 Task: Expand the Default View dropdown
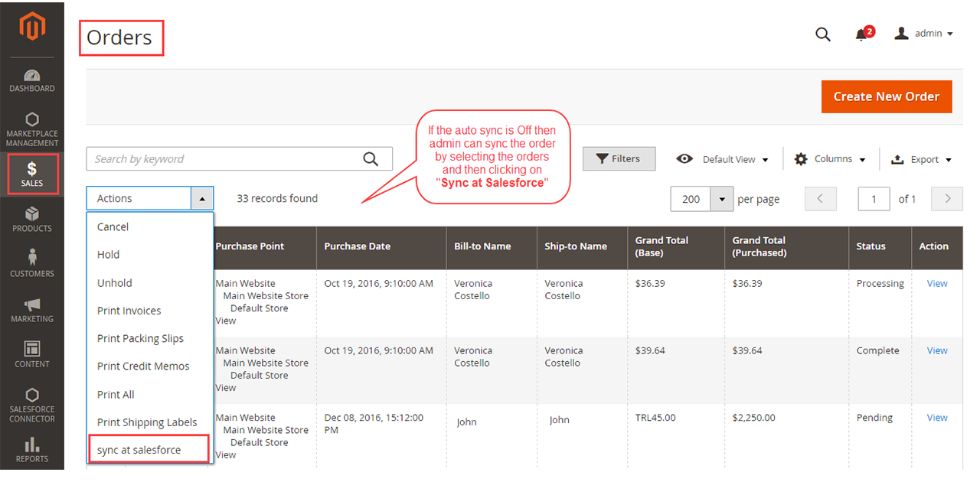tap(722, 159)
